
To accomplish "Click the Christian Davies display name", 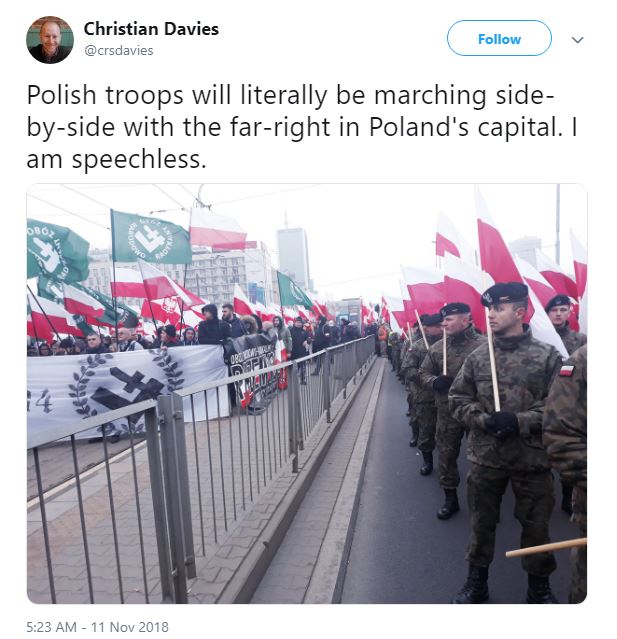I will click(x=151, y=29).
